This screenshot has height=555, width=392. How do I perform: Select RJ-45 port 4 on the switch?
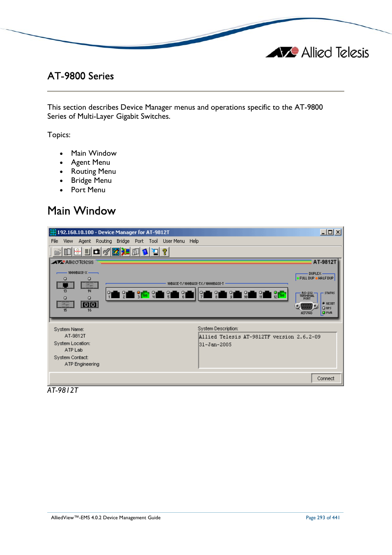point(160,295)
